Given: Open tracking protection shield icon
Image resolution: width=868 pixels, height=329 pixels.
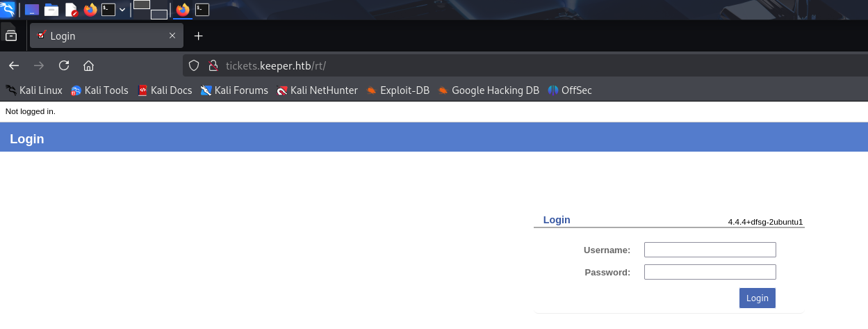Looking at the screenshot, I should pyautogui.click(x=194, y=65).
